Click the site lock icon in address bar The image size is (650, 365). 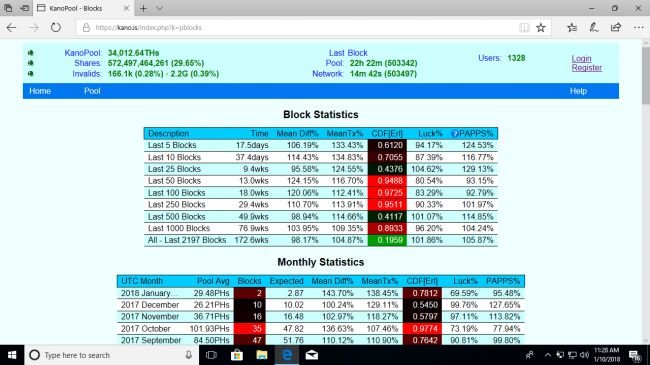(x=86, y=28)
